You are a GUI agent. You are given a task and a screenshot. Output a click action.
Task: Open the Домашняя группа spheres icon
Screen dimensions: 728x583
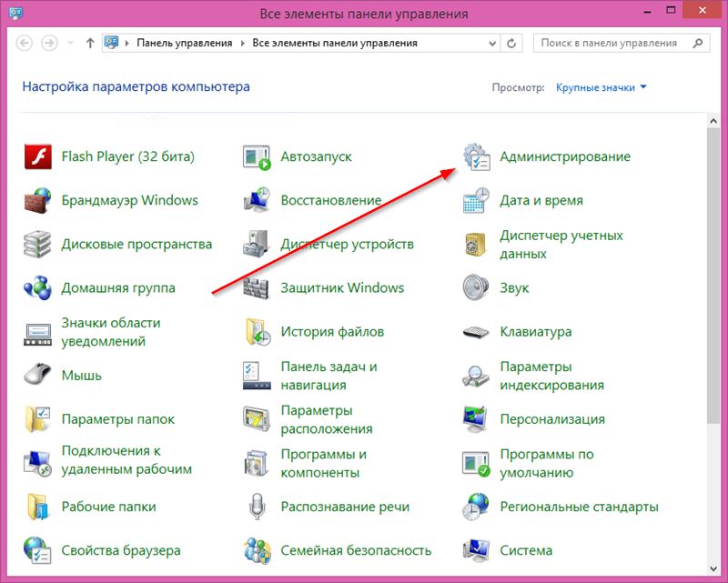(37, 287)
